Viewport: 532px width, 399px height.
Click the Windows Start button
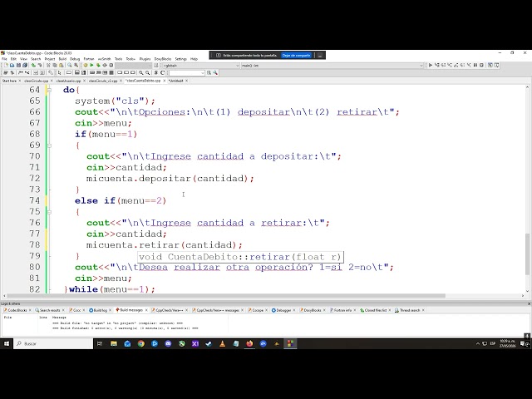(7, 343)
